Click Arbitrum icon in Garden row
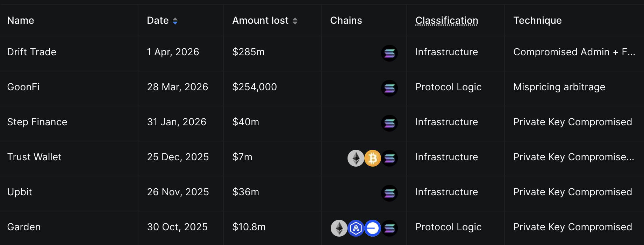 point(356,228)
